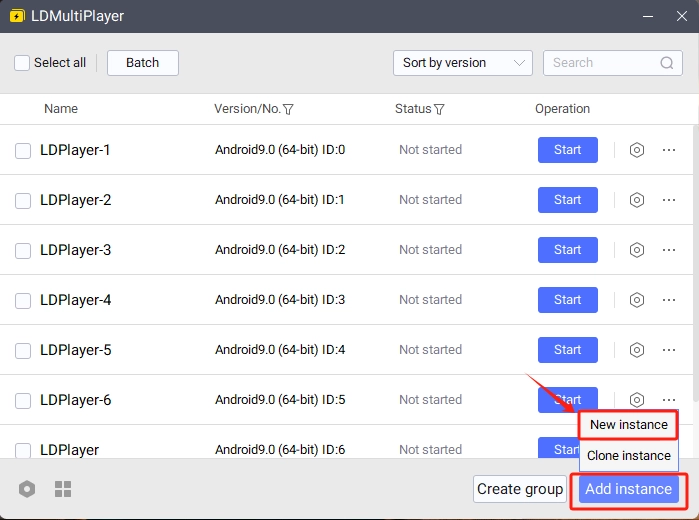Click Not started status of LDPlayer-5
Screen dimensions: 699x520
[430, 350]
